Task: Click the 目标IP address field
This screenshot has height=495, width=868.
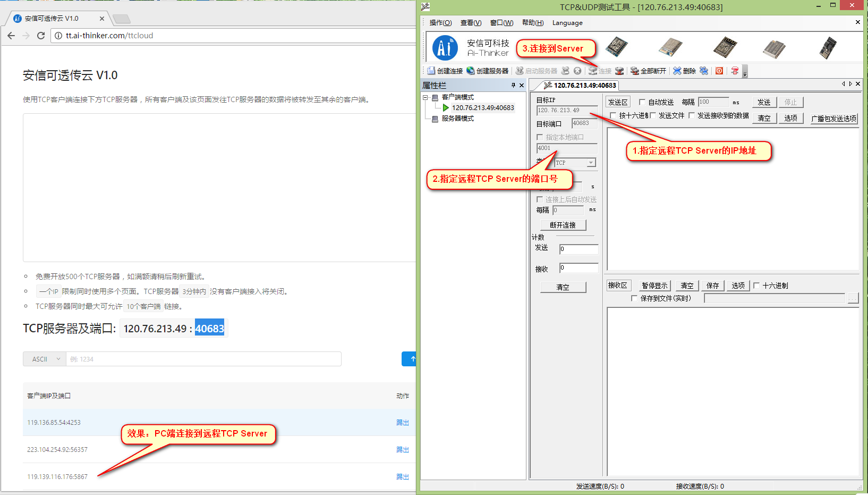Action: pos(567,111)
